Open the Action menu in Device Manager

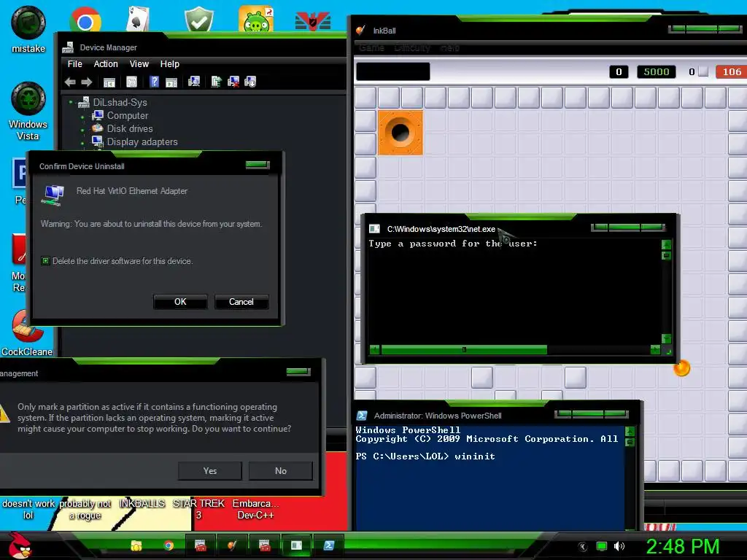[x=106, y=64]
